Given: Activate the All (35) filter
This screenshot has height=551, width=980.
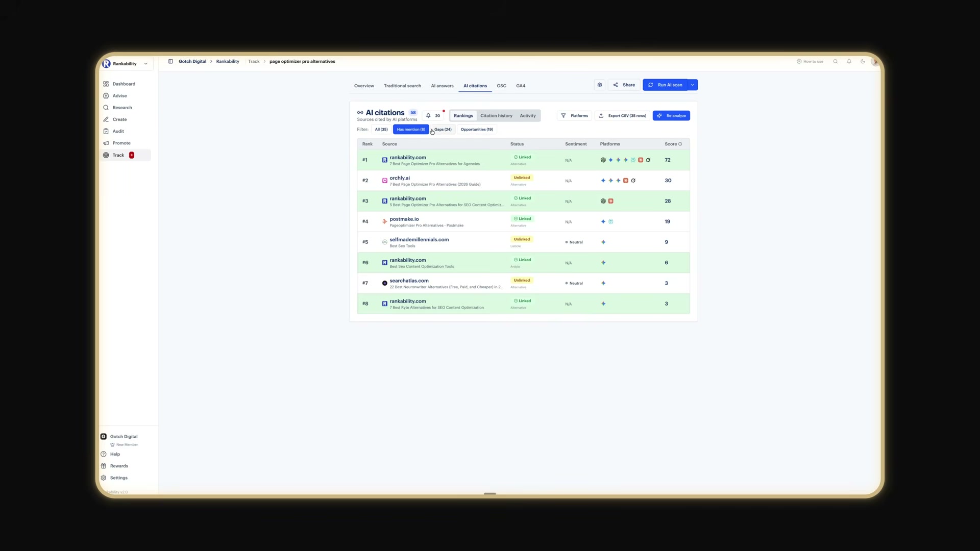Looking at the screenshot, I should pos(381,129).
